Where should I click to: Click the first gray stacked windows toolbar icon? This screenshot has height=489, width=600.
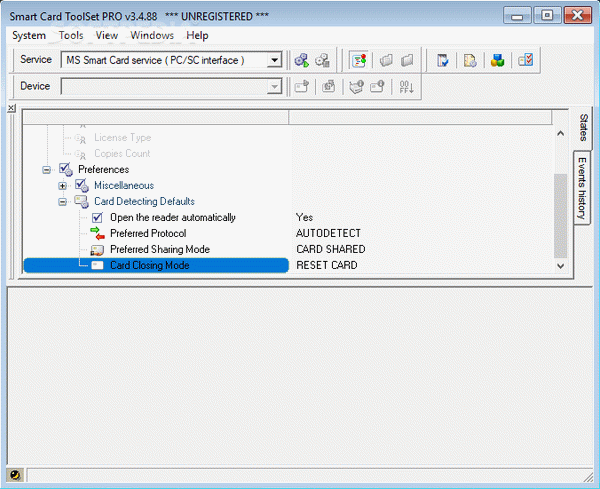[386, 60]
